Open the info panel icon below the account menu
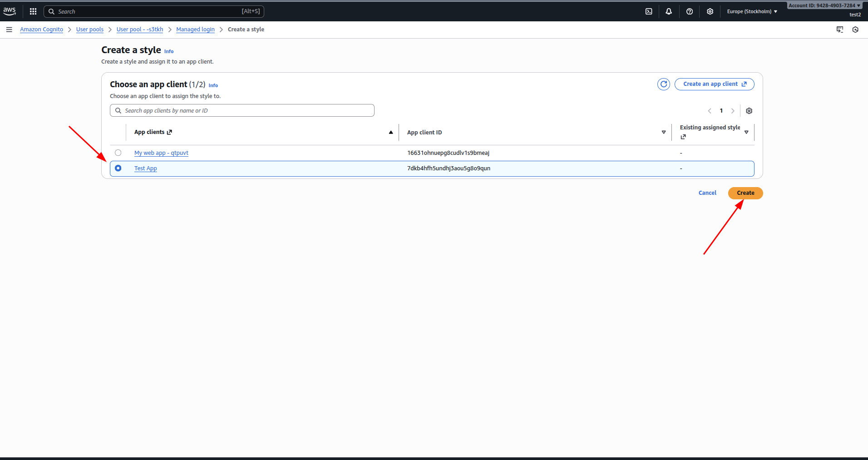Image resolution: width=868 pixels, height=460 pixels. tap(840, 30)
